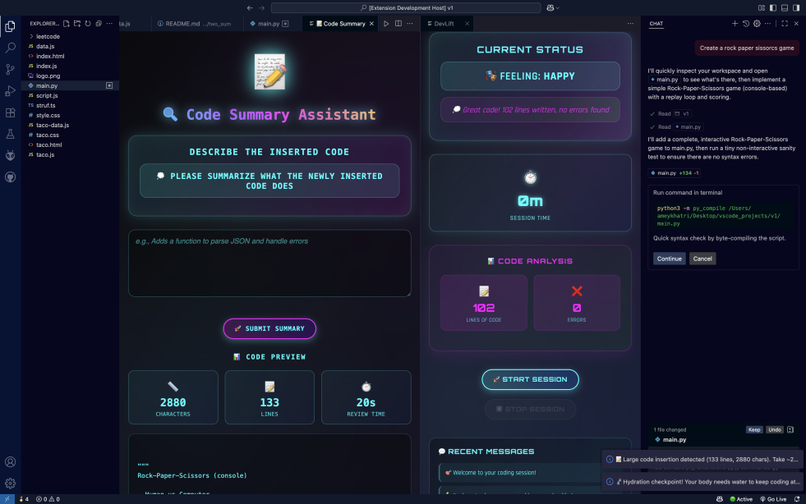This screenshot has height=504, width=806.
Task: Keep the file changes
Action: (754, 429)
